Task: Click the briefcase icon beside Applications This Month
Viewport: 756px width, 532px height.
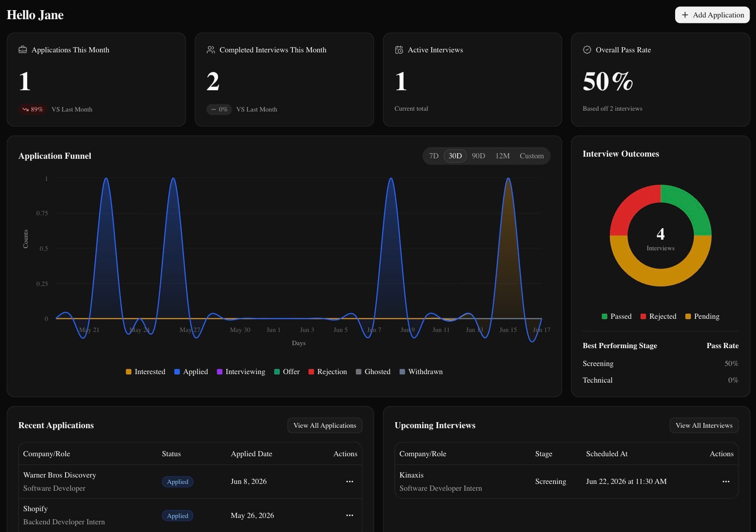Action: [x=23, y=50]
